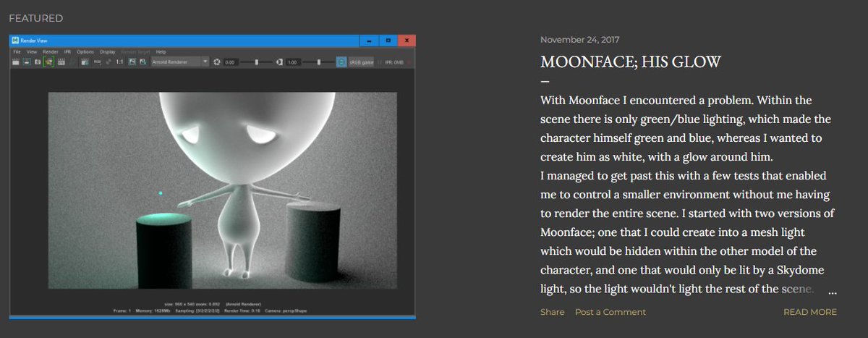Maximize the Render View window

coord(388,41)
